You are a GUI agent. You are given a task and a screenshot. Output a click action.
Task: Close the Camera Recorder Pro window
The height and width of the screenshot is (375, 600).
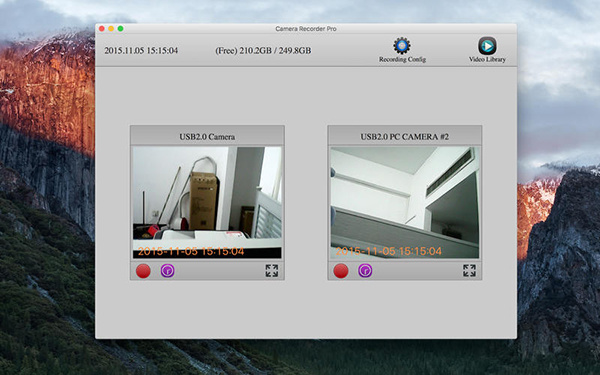click(102, 29)
